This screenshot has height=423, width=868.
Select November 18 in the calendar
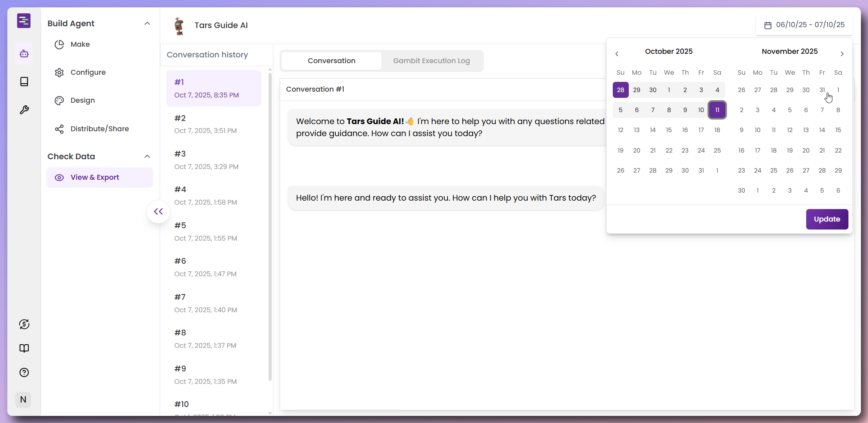(x=774, y=150)
